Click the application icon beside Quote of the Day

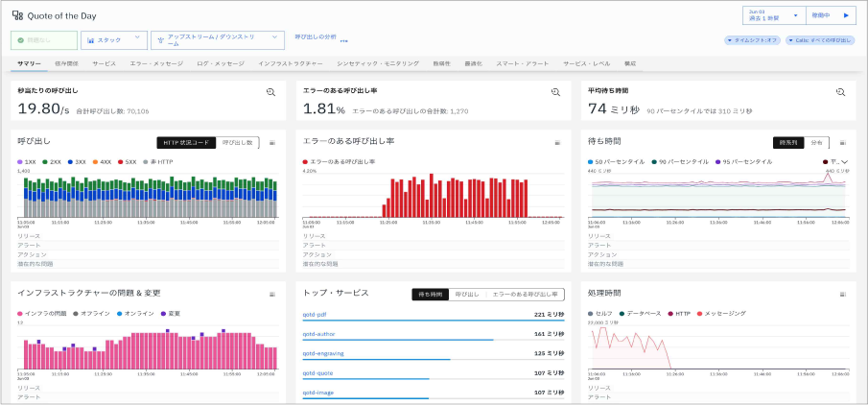click(x=17, y=15)
